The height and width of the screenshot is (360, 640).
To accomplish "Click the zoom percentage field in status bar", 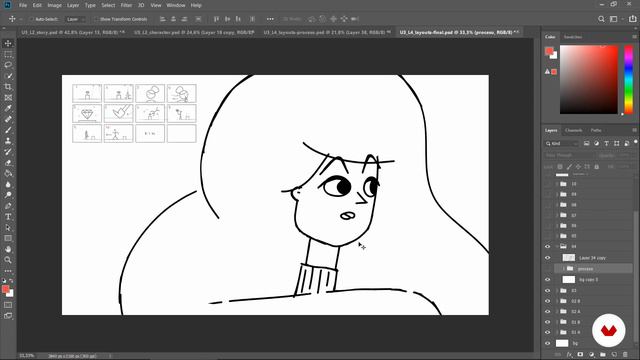I will (x=27, y=356).
